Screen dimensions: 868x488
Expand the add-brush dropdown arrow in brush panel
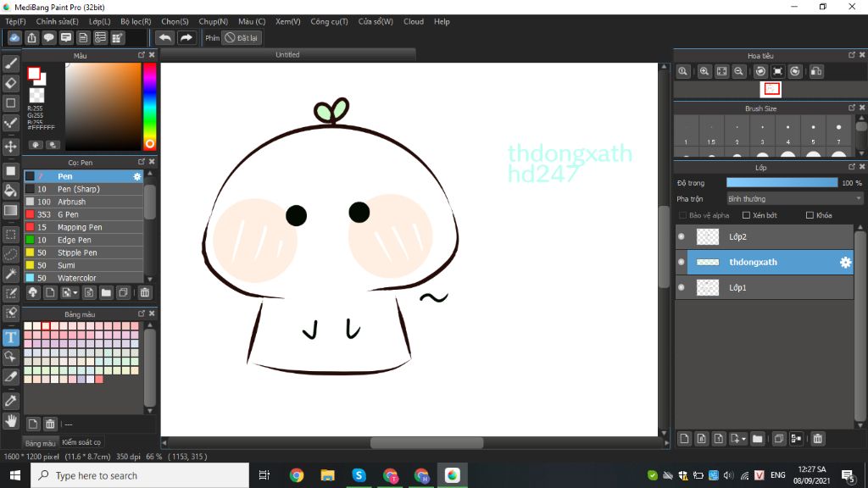[x=75, y=293]
